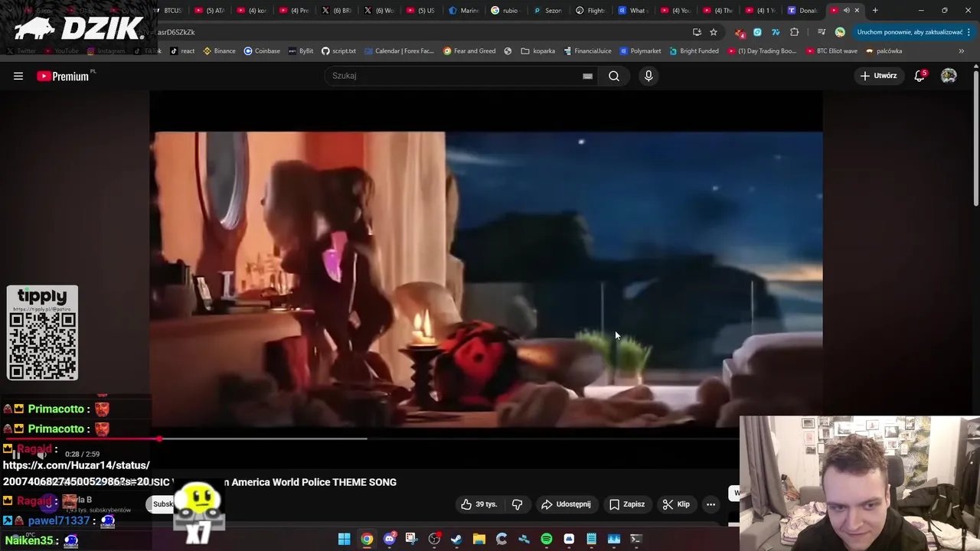Open the Polymarket bookmark

click(x=640, y=51)
